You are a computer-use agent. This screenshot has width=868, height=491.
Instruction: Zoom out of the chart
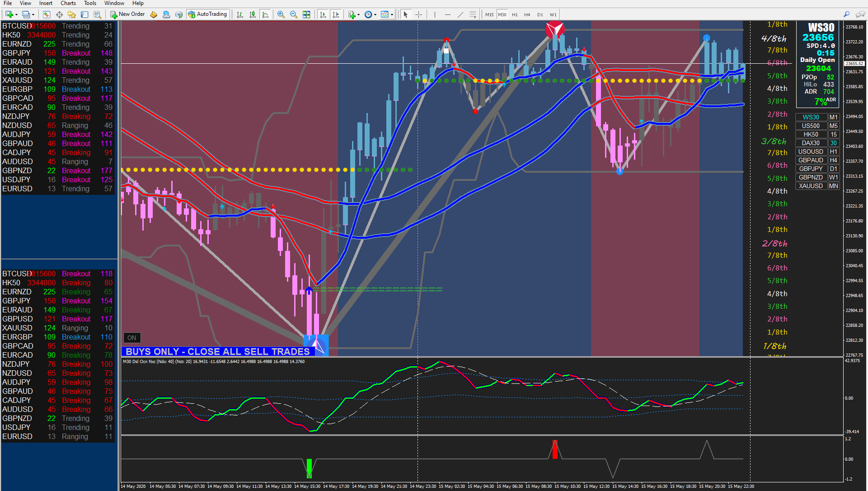294,14
